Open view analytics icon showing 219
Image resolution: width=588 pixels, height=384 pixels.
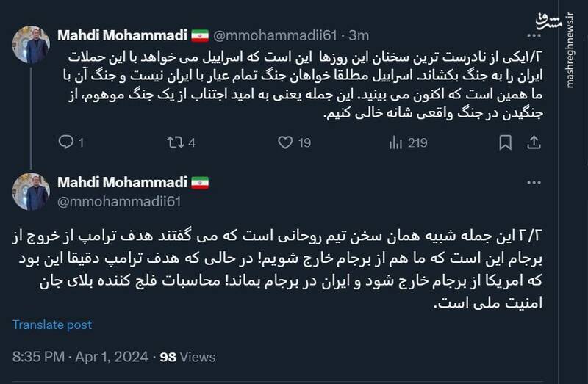395,143
